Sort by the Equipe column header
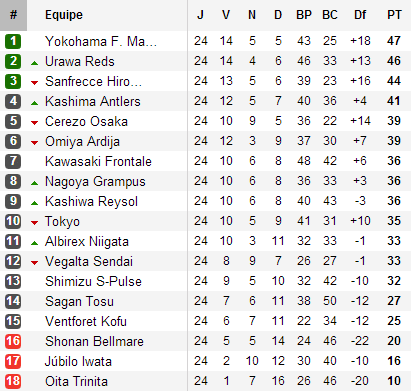411x391 pixels. [x=64, y=15]
